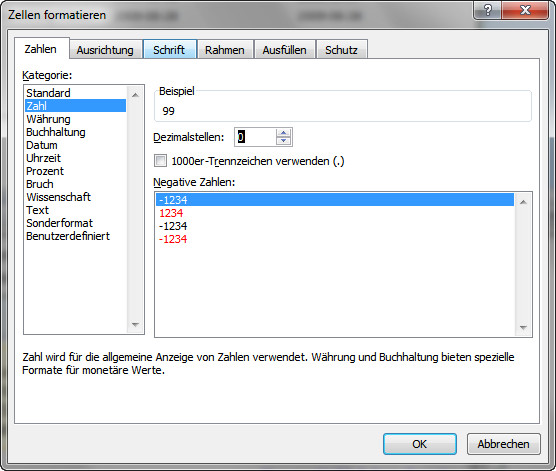The width and height of the screenshot is (556, 471).
Task: Click Kategorie list scroll up arrow
Action: 135,95
